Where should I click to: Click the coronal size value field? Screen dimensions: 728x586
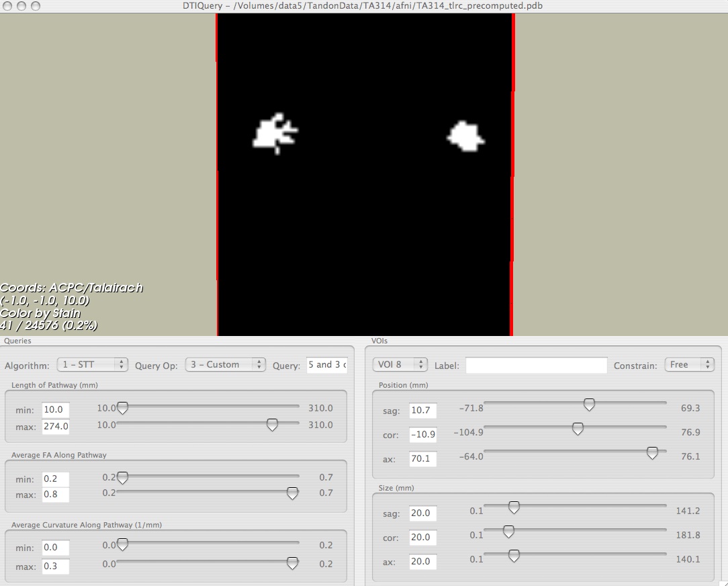tap(423, 538)
